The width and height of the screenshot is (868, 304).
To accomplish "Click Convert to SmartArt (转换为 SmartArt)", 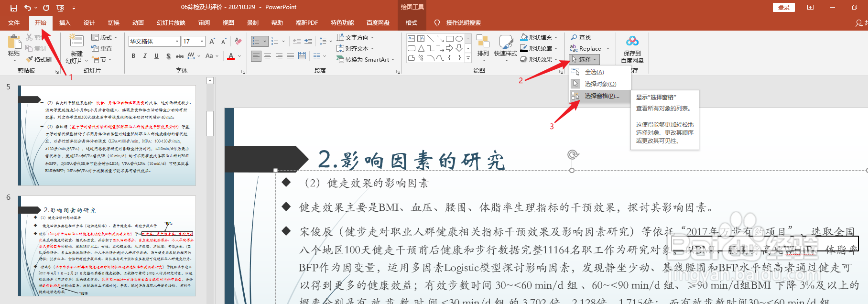I will 366,59.
